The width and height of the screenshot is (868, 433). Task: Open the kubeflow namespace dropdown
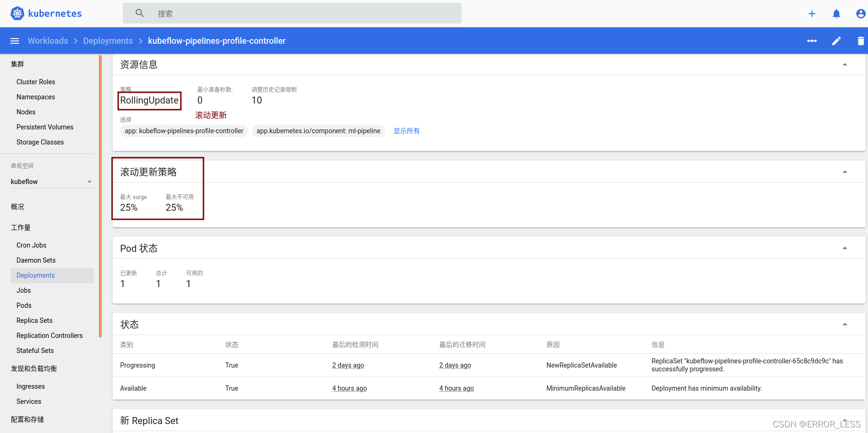pyautogui.click(x=52, y=182)
